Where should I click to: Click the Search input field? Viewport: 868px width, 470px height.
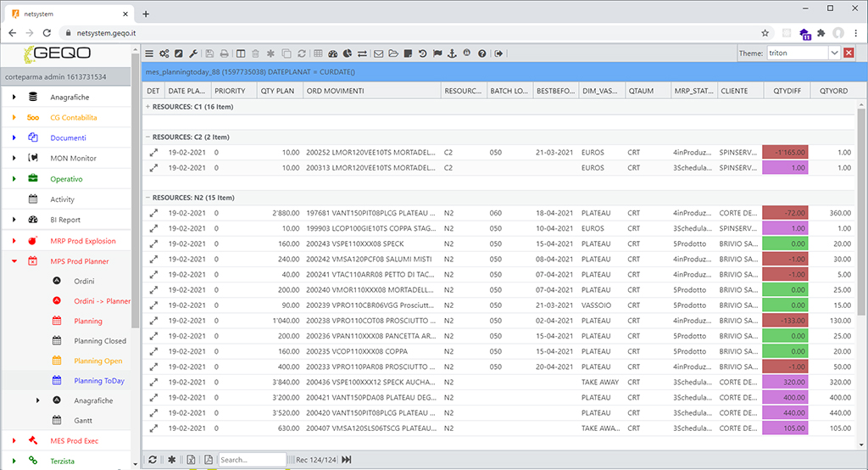[x=252, y=460]
